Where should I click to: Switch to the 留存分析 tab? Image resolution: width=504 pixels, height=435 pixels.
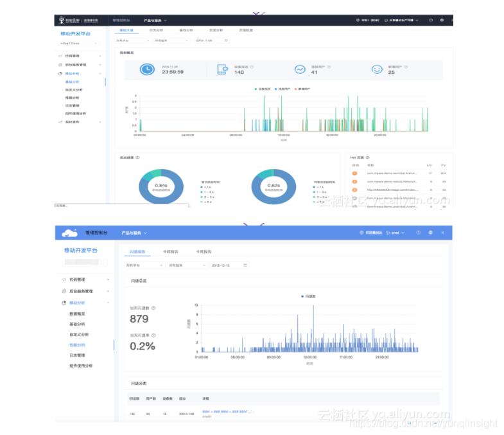[186, 30]
